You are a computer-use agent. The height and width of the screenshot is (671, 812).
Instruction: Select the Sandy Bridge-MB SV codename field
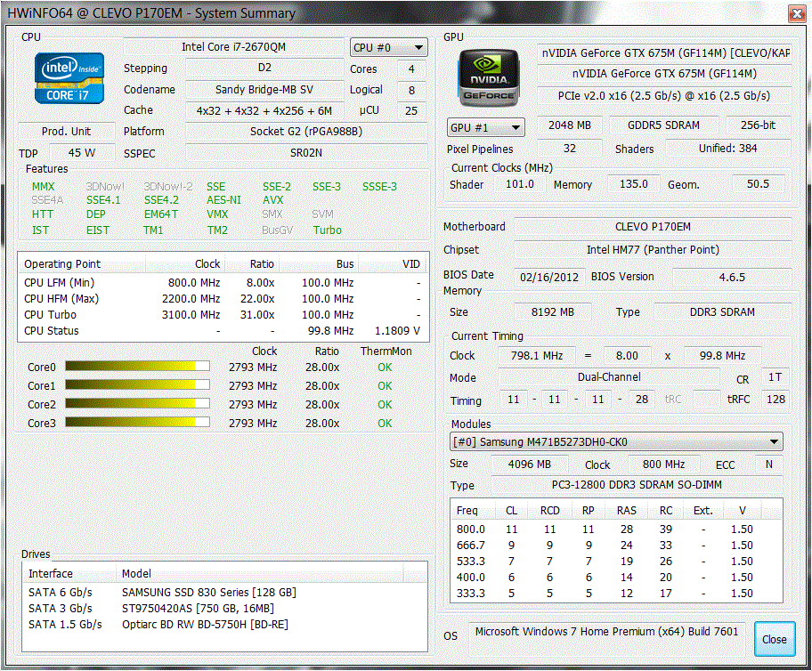tap(264, 89)
